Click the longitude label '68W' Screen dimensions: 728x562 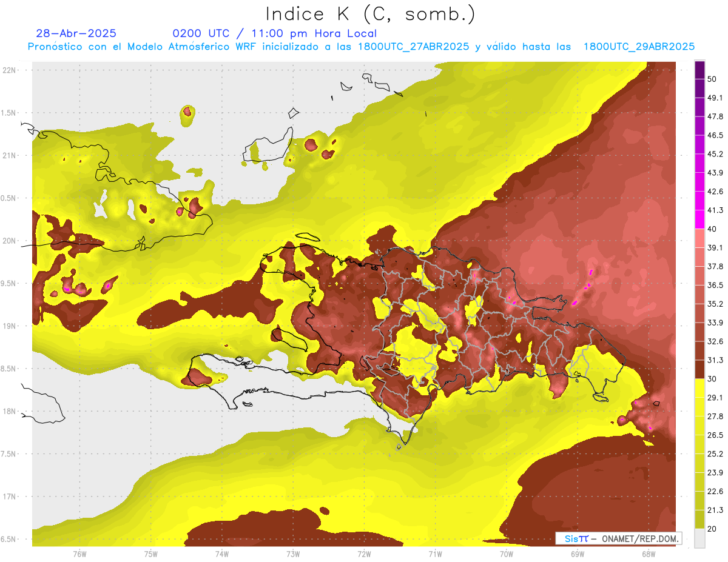tap(649, 554)
